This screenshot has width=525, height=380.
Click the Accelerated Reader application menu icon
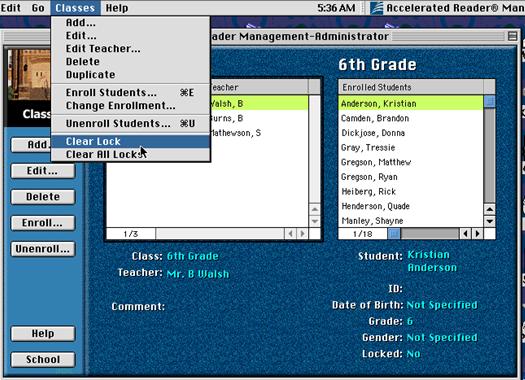tap(377, 8)
